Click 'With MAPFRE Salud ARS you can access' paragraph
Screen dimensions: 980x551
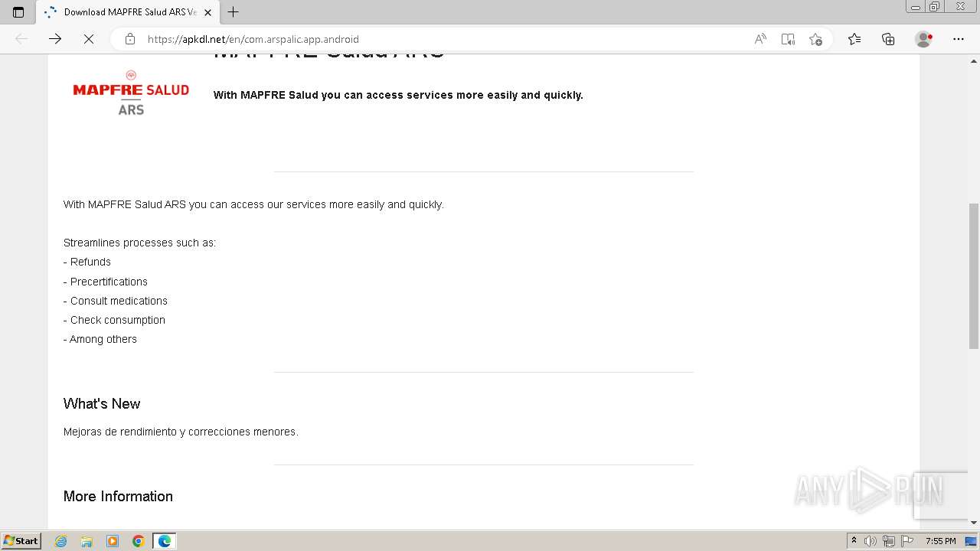coord(253,204)
